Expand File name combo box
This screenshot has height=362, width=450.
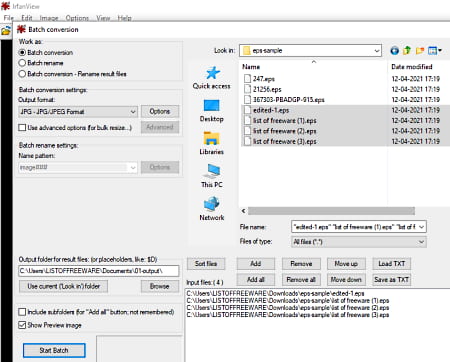(x=421, y=227)
